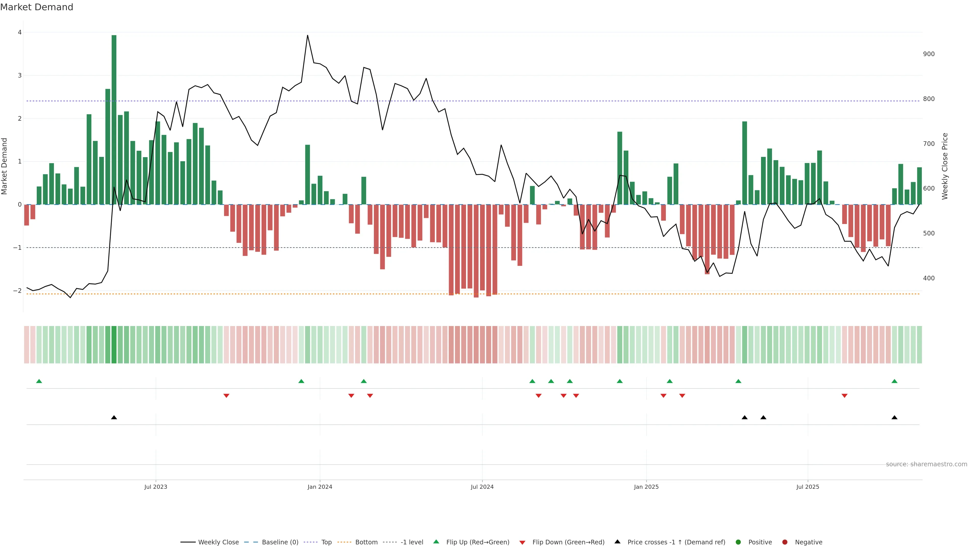Viewport: 980px width, 551px height.
Task: Click the Bottom legend entry
Action: [x=366, y=542]
